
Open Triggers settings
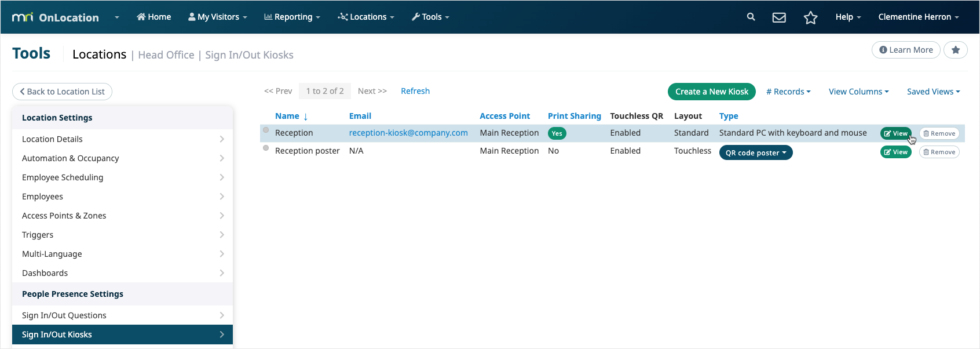[x=122, y=235]
